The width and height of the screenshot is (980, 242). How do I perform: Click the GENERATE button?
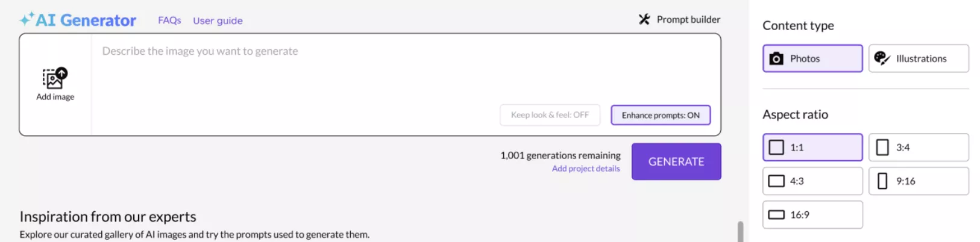[676, 161]
